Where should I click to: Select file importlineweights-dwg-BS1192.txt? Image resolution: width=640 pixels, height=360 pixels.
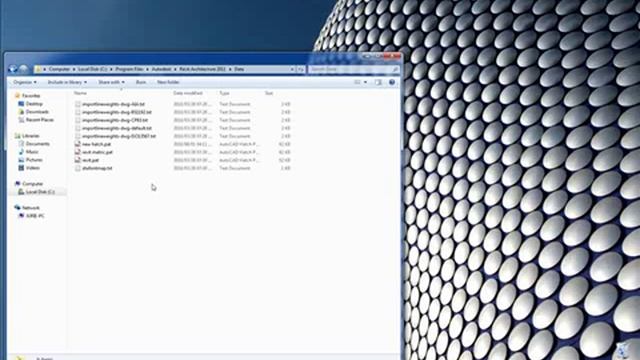117,112
